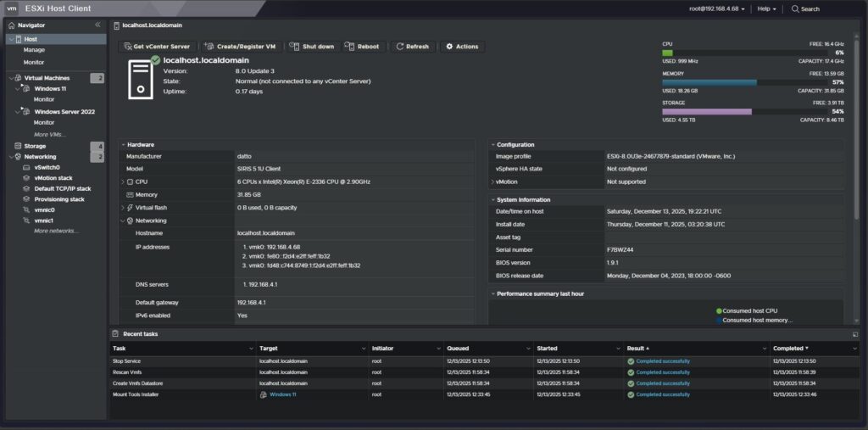Click the Search magnifier icon
The width and height of the screenshot is (868, 430).
click(x=795, y=8)
